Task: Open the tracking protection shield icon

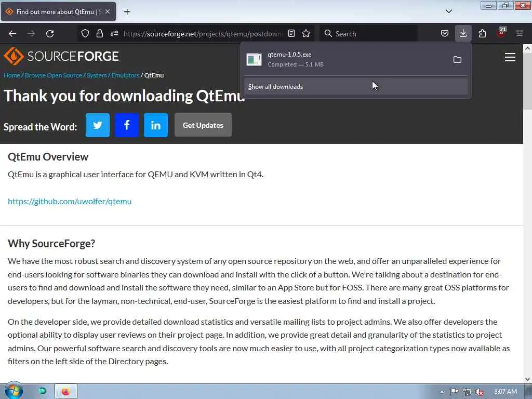Action: [85, 33]
